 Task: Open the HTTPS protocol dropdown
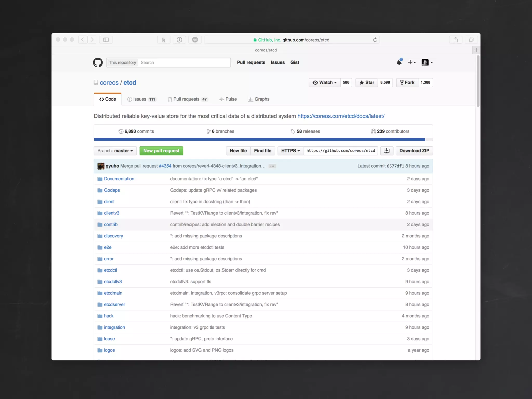pyautogui.click(x=290, y=151)
